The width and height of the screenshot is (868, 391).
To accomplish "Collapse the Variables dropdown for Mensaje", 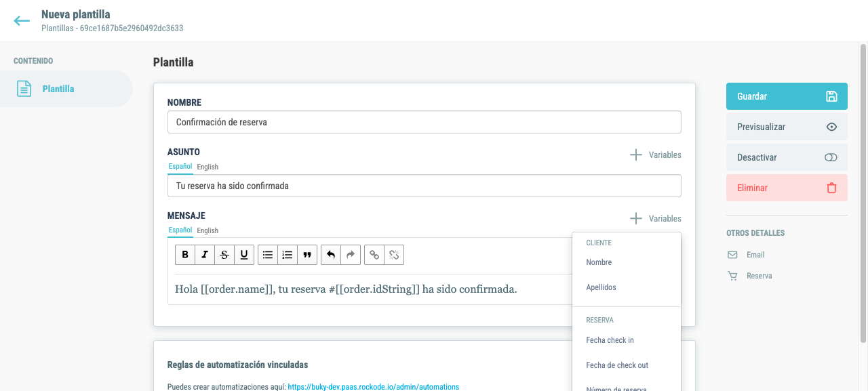I will pyautogui.click(x=655, y=218).
